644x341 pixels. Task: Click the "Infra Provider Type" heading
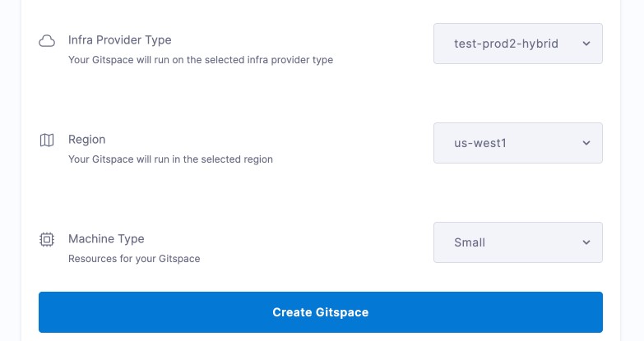[x=119, y=39]
